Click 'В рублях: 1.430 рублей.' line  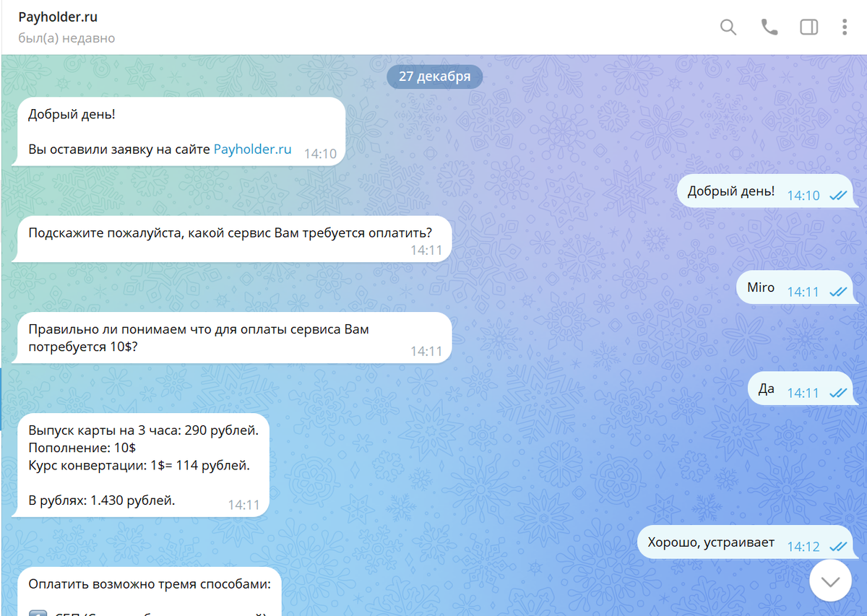coord(102,500)
